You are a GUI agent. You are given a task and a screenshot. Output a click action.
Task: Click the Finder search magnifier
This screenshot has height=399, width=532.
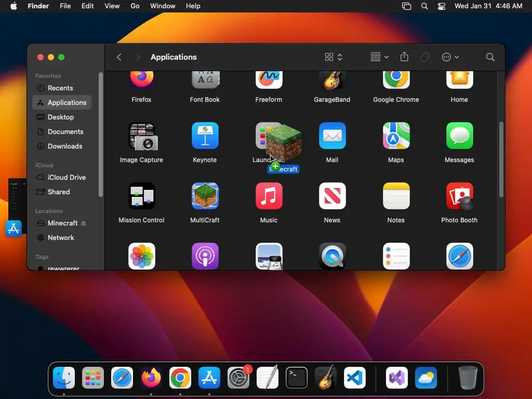(x=490, y=57)
